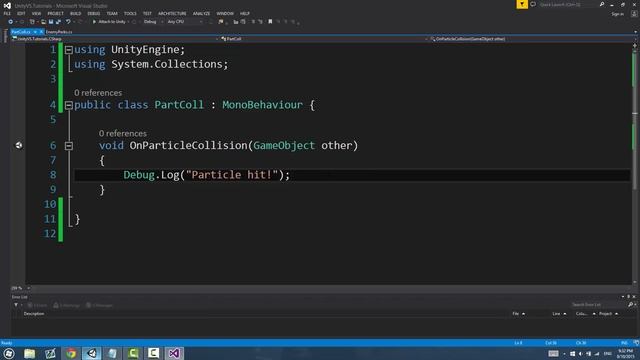Viewport: 640px width, 360px height.
Task: Open the EDIT menu
Action: pyautogui.click(x=21, y=13)
